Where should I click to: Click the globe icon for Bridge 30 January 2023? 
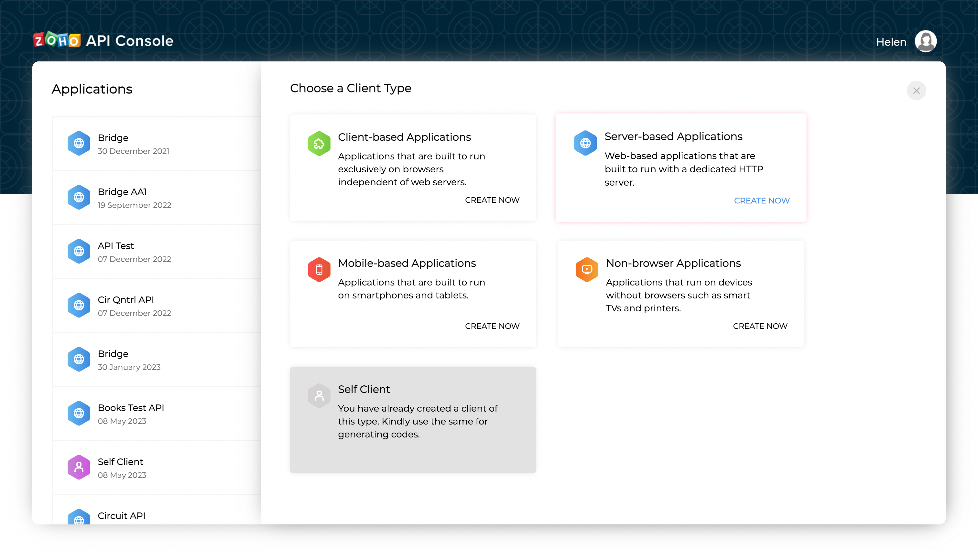click(79, 359)
